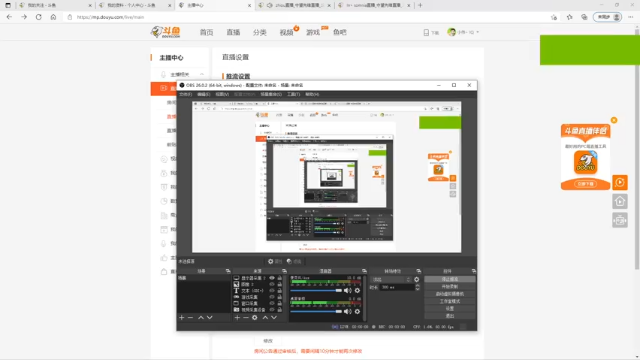The image size is (640, 360).
Task: Pop out the 来源 dock with its float icon
Action: coord(284,271)
